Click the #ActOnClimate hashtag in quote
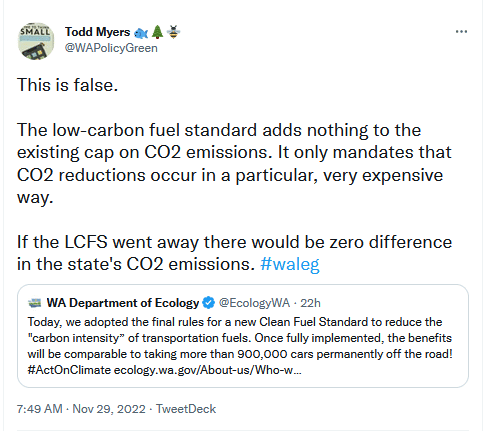Image resolution: width=484 pixels, height=431 pixels. (69, 370)
